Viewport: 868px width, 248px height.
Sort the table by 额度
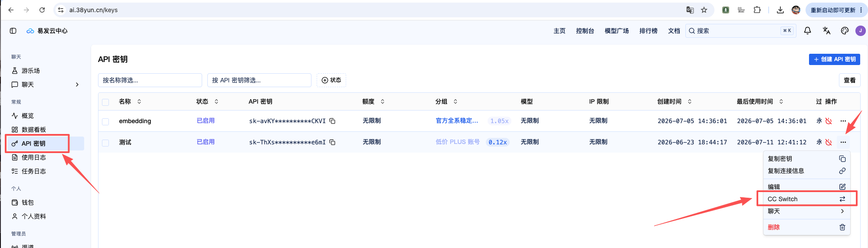(x=373, y=101)
